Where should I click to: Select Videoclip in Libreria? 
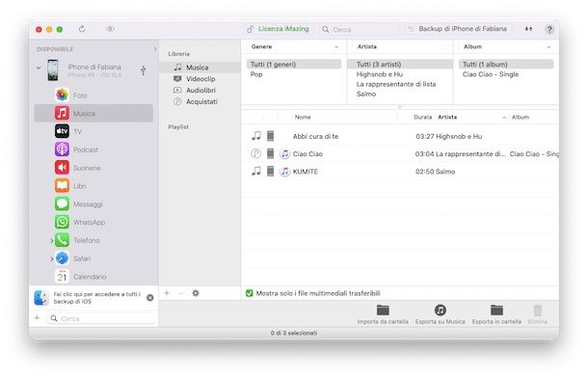(200, 79)
